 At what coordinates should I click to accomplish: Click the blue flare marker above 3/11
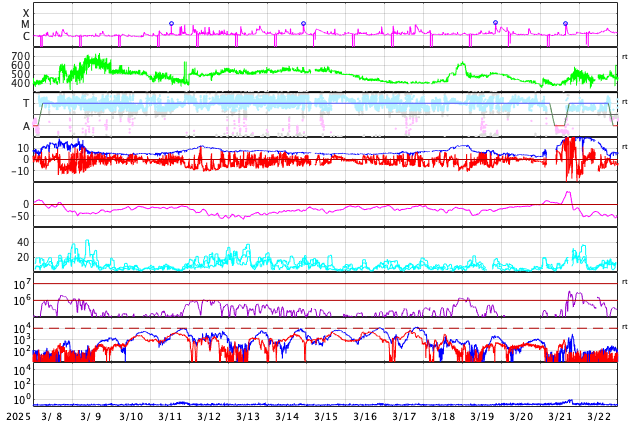pos(171,23)
